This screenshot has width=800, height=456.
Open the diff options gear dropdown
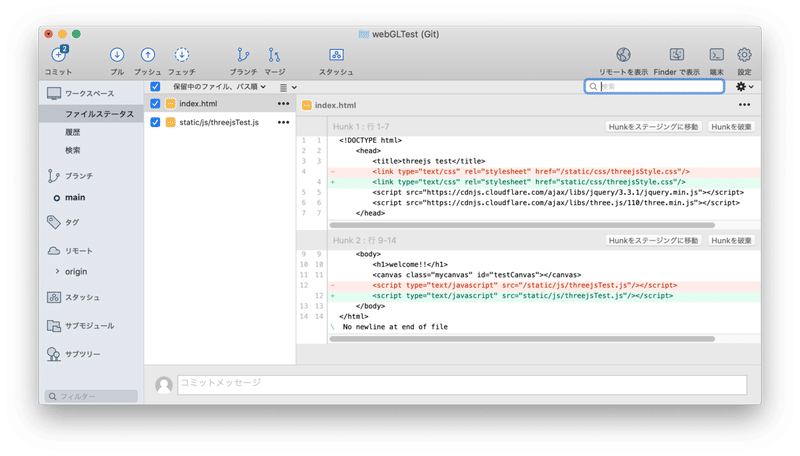744,87
